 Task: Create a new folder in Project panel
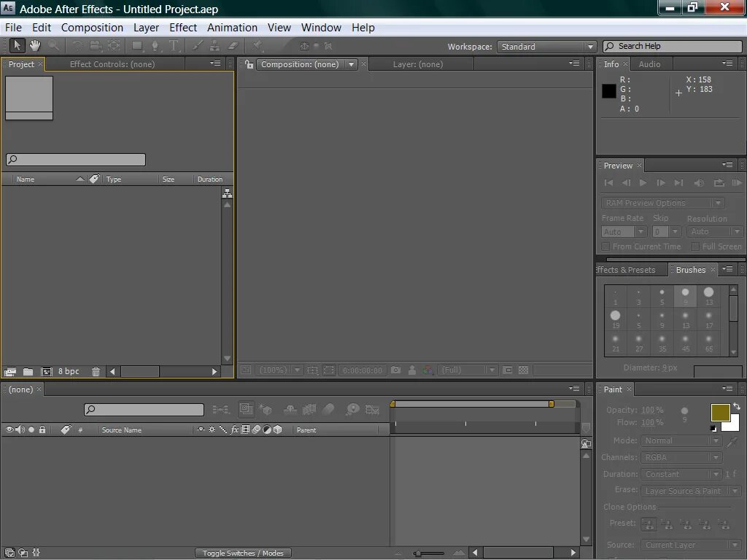tap(28, 371)
